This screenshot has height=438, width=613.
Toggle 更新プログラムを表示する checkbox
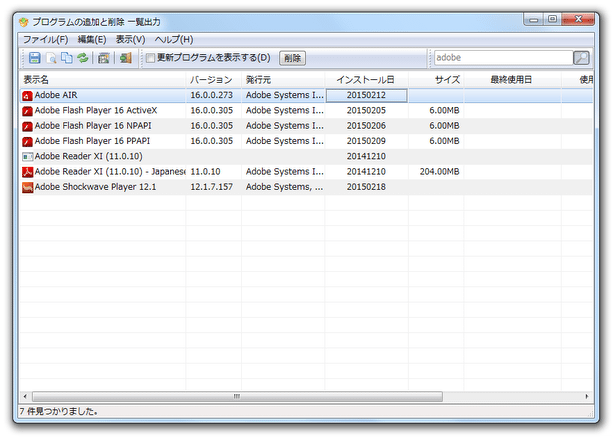tap(150, 58)
